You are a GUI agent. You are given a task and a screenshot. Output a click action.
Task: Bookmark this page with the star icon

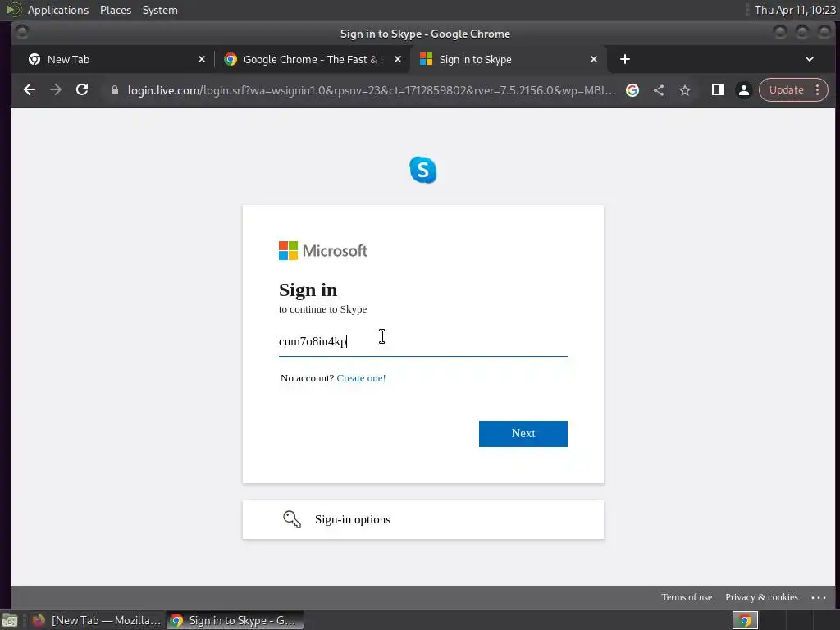(x=685, y=90)
